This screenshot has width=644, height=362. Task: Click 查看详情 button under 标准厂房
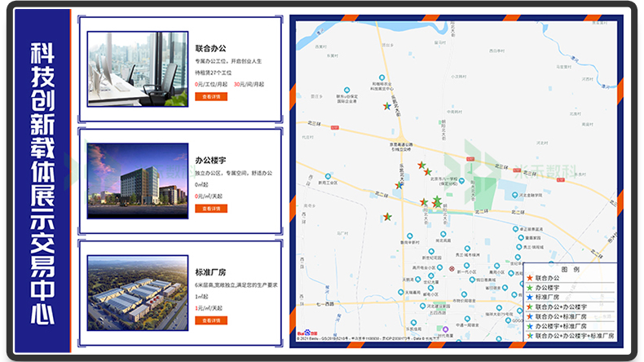click(x=210, y=320)
